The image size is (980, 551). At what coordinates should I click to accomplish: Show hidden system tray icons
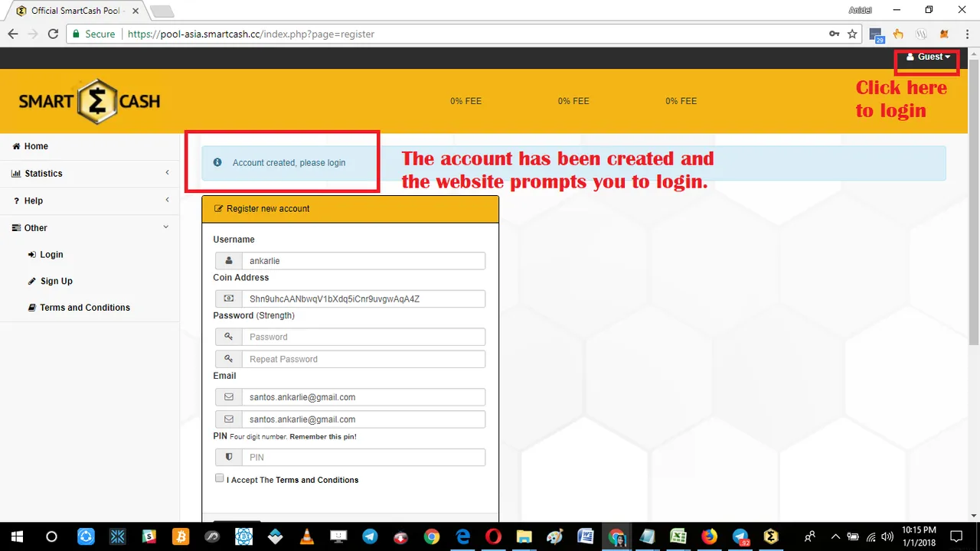[x=835, y=536]
